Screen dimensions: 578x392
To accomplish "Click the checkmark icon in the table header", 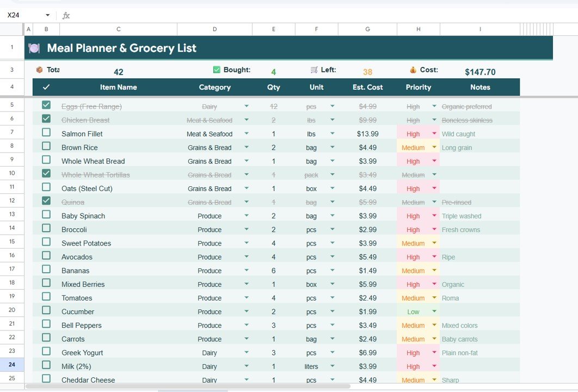I will (46, 87).
